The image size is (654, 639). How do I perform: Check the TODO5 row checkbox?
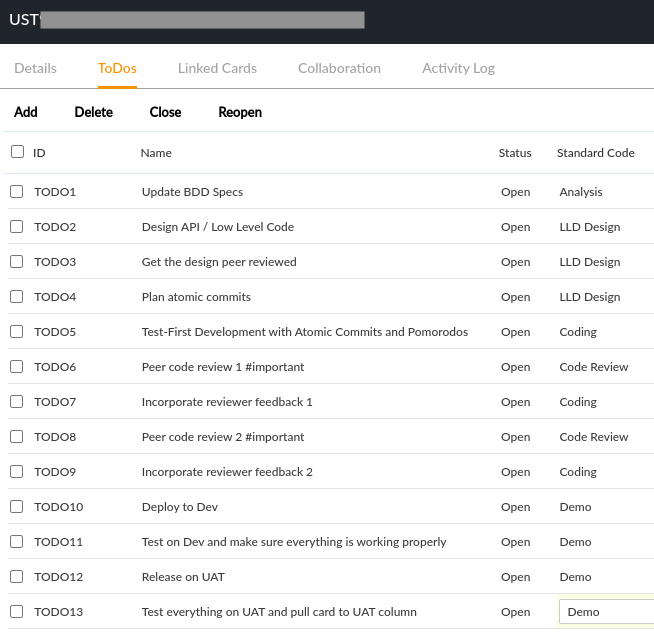tap(17, 332)
